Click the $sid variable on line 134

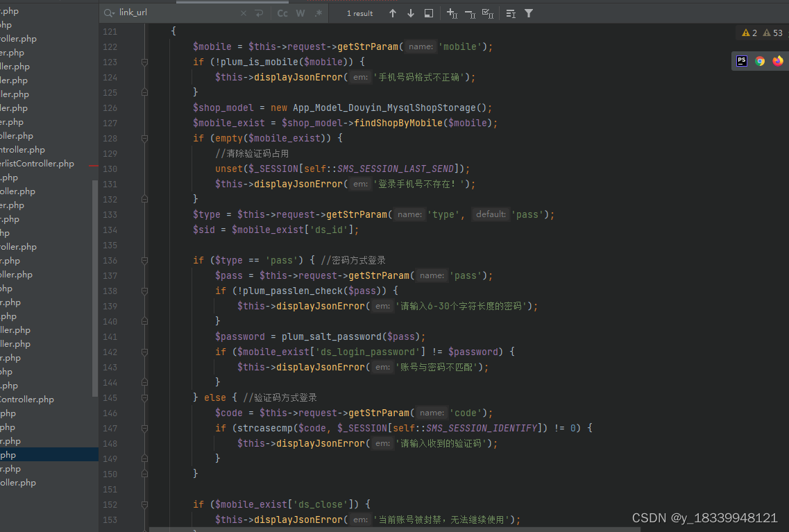pos(204,230)
